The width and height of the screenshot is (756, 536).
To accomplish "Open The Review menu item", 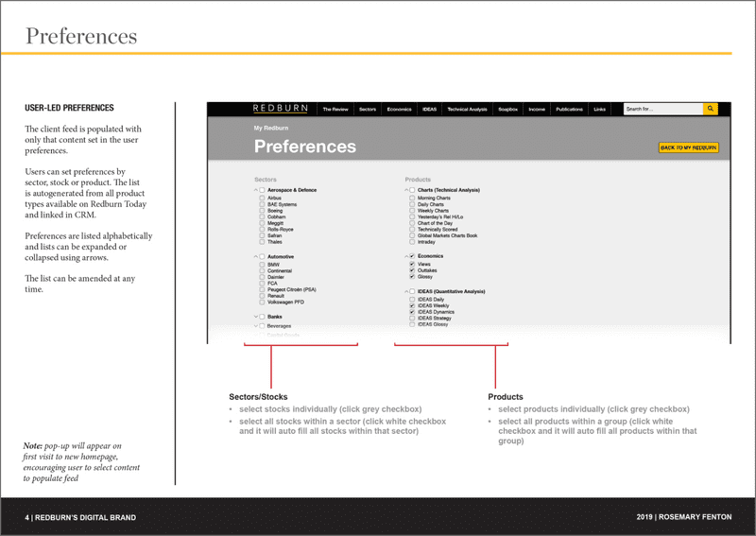I will (335, 109).
